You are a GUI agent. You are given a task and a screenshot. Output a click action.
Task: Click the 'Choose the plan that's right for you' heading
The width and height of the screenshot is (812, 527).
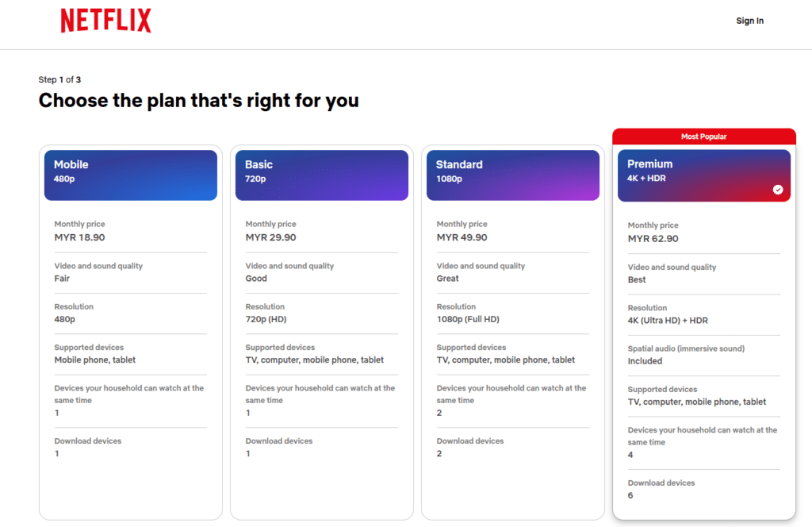click(199, 101)
